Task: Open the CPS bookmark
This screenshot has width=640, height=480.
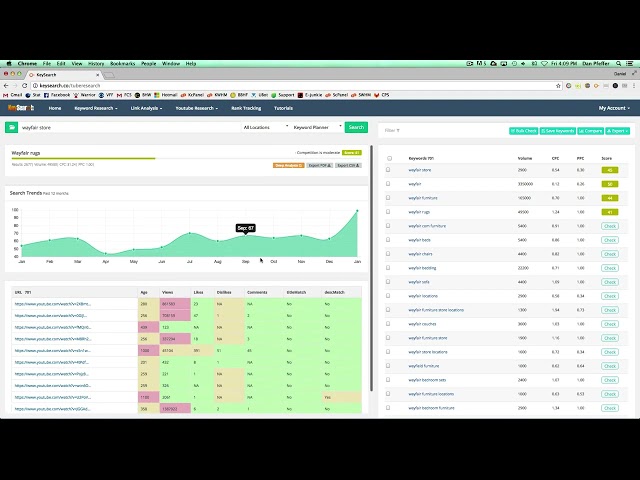Action: [x=382, y=95]
